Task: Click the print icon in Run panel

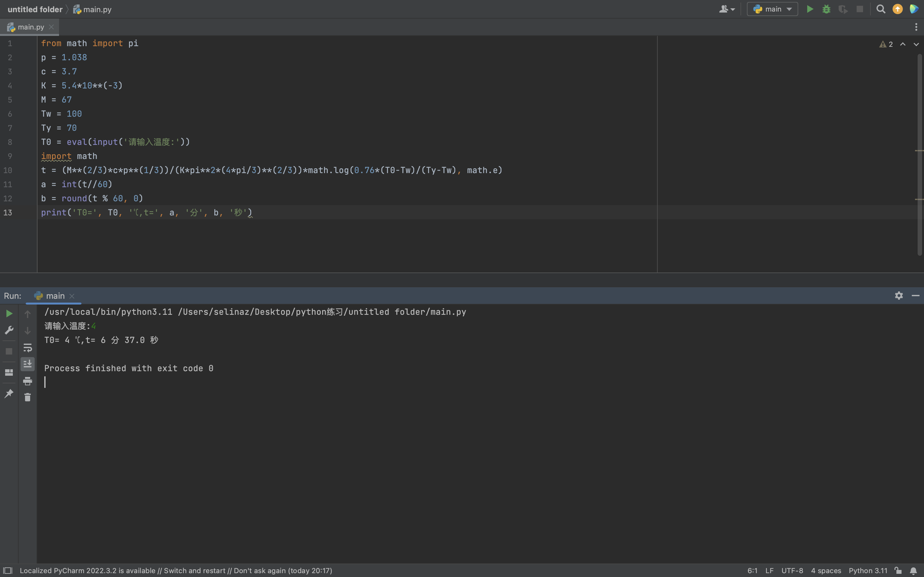Action: point(28,381)
